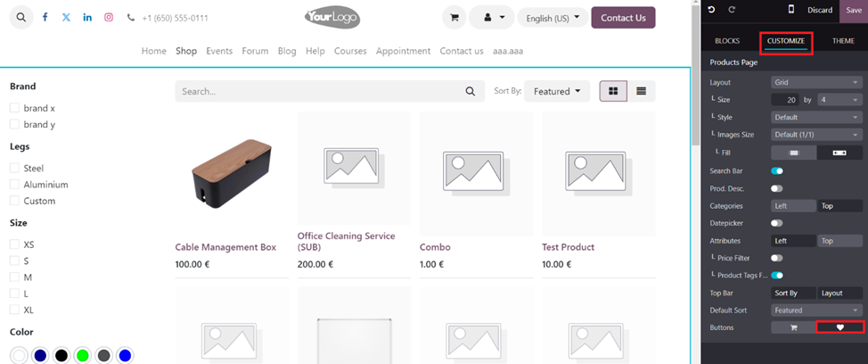Open the English (US) language dropdown
The width and height of the screenshot is (868, 364).
(553, 18)
